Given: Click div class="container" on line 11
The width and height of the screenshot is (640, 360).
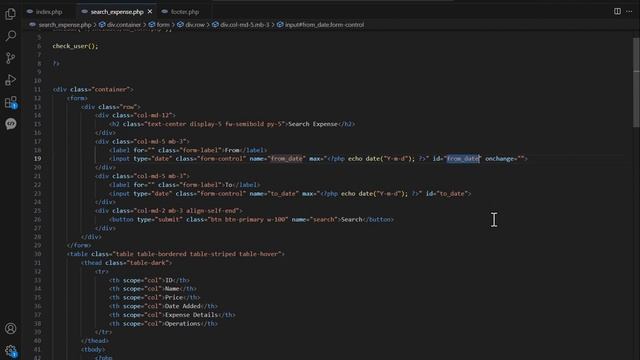Looking at the screenshot, I should pyautogui.click(x=93, y=89).
